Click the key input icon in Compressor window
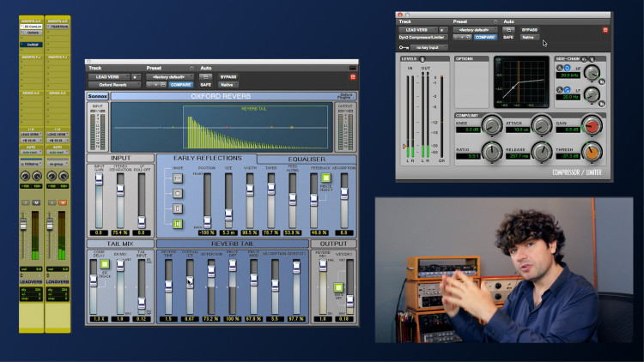The width and height of the screenshot is (644, 362). (x=404, y=48)
